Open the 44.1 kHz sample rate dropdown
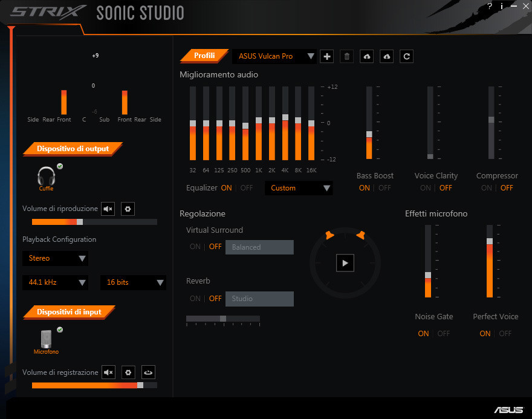 tap(55, 282)
